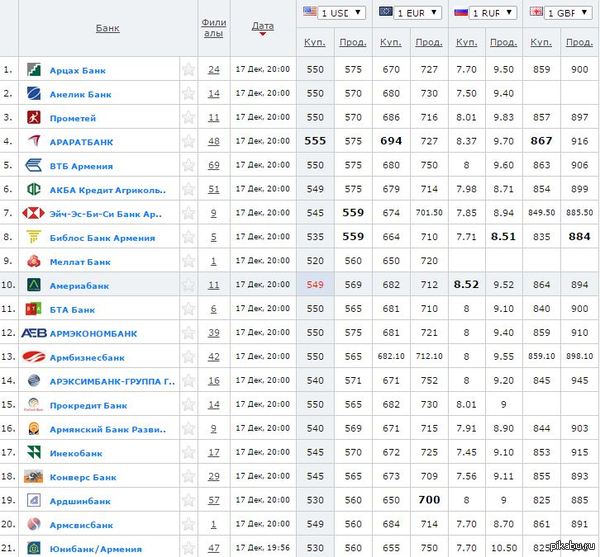
Task: Click the Армбизнесбанк logo icon
Action: [34, 357]
